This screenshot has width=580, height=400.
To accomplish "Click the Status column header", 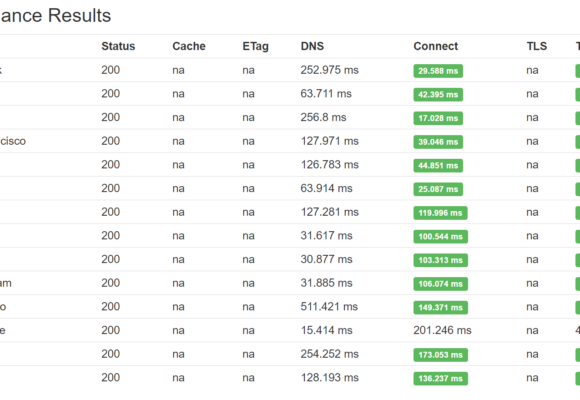I will [x=118, y=46].
